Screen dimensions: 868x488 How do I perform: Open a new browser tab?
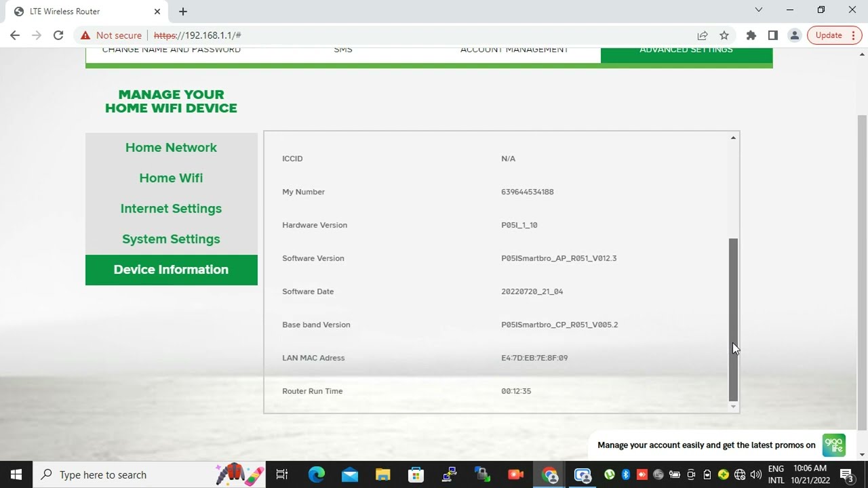183,12
